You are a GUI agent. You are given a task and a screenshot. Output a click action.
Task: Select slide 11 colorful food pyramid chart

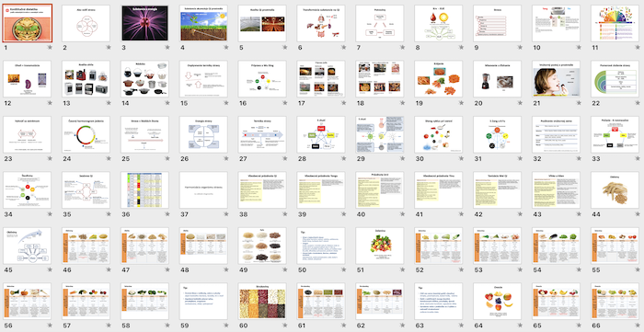coord(615,23)
